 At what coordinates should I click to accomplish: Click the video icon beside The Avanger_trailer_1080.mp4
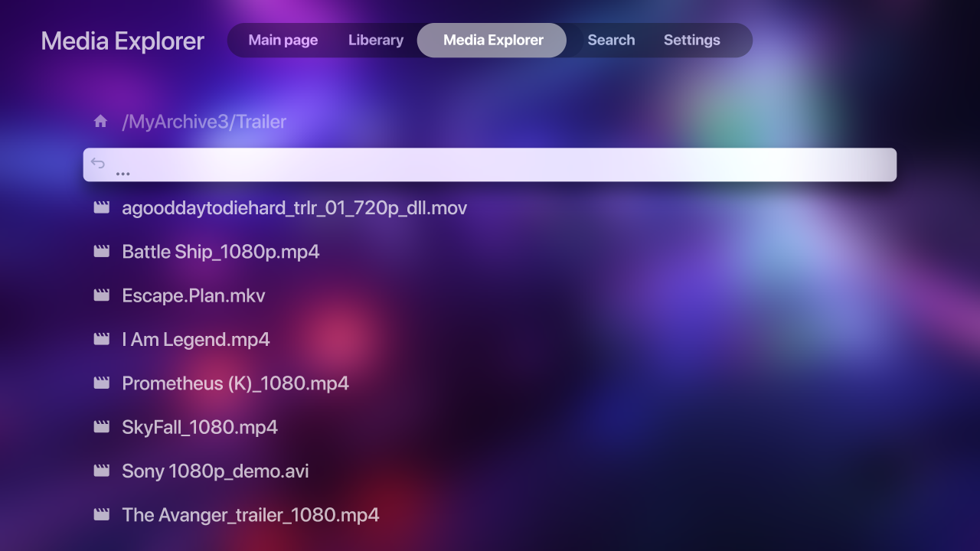(101, 514)
